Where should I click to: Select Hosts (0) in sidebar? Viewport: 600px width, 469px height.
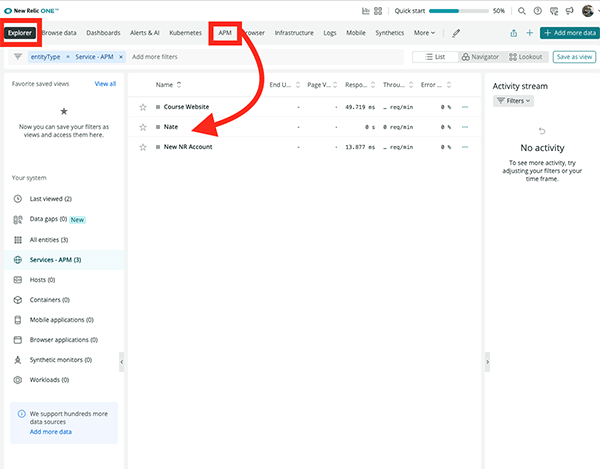pos(64,280)
